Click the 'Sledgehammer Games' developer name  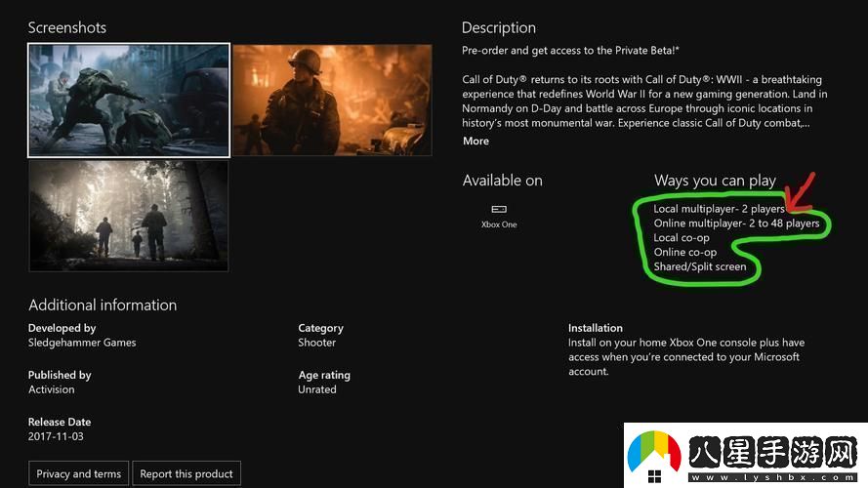[x=82, y=343]
